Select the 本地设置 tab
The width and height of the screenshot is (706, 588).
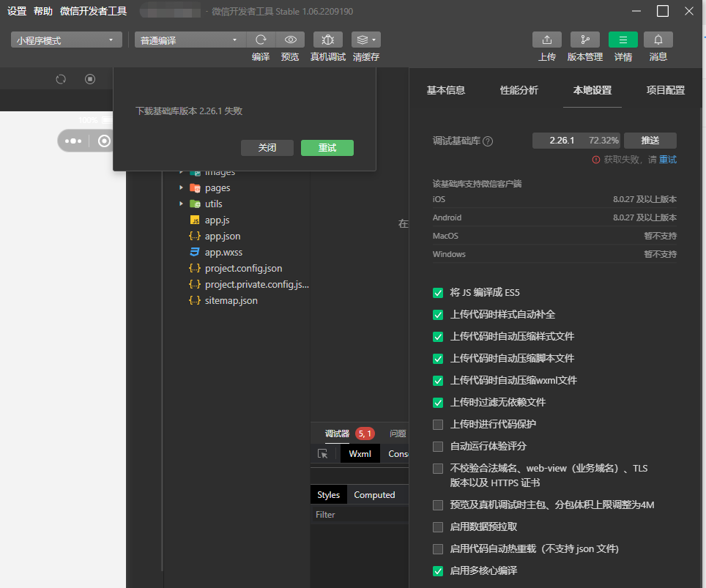click(x=592, y=90)
